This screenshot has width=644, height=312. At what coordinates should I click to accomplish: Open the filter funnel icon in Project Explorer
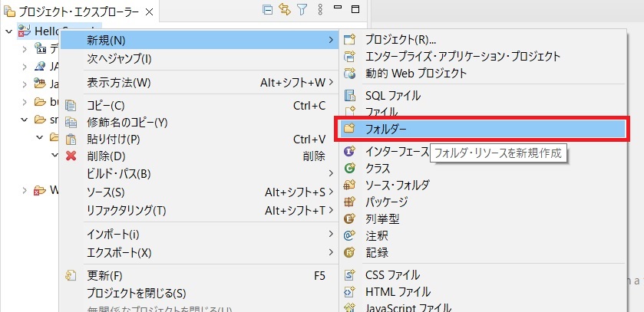coord(302,11)
